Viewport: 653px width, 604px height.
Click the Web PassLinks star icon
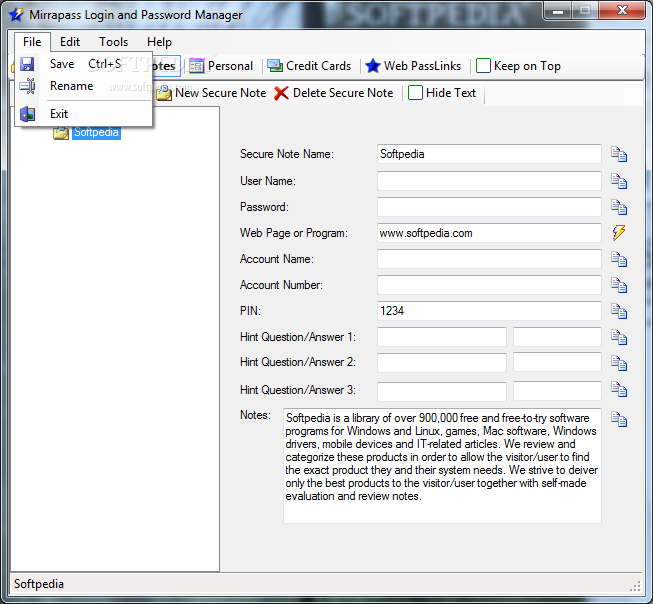373,66
